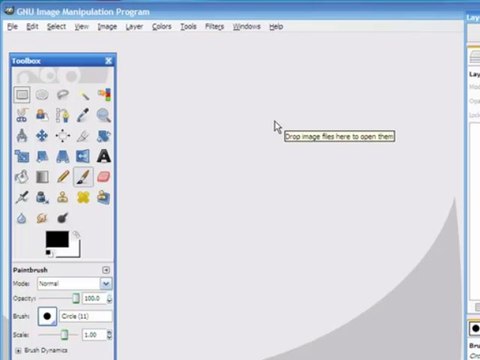This screenshot has height=360, width=480.
Task: Select the Crop tool
Action: point(83,136)
